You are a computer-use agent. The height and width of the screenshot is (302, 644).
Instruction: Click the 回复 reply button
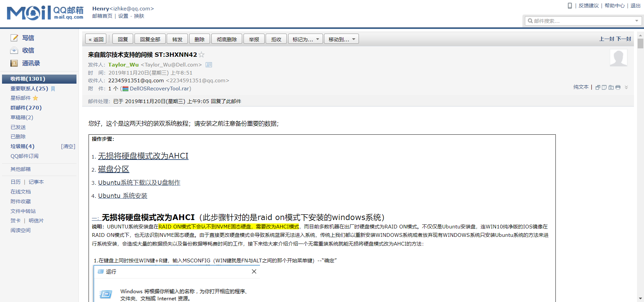pos(123,39)
